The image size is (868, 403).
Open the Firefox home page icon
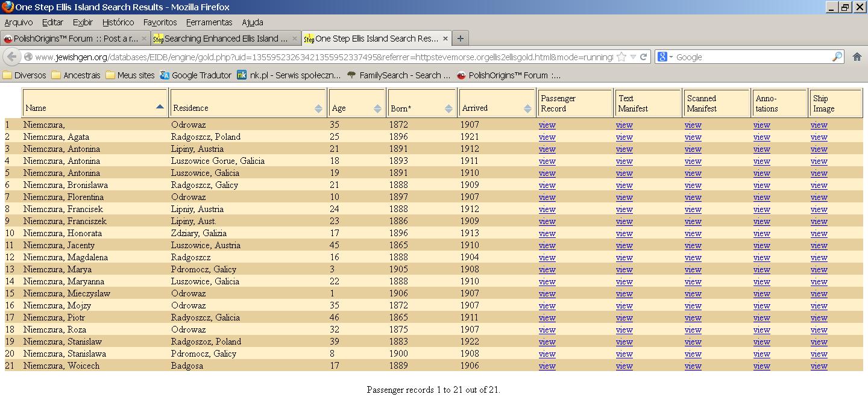(857, 57)
